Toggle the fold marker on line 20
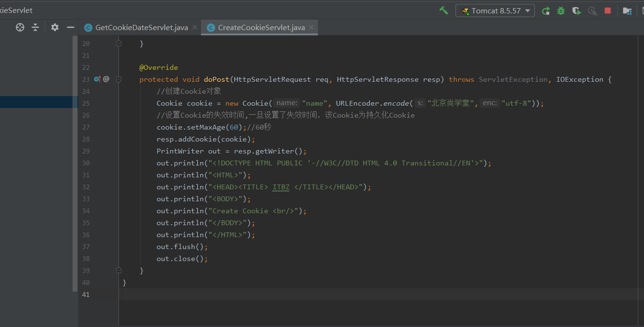Image resolution: width=644 pixels, height=327 pixels. click(119, 44)
